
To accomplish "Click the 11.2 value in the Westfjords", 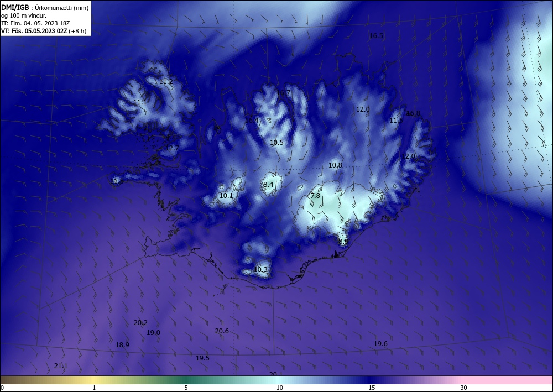I will [166, 82].
